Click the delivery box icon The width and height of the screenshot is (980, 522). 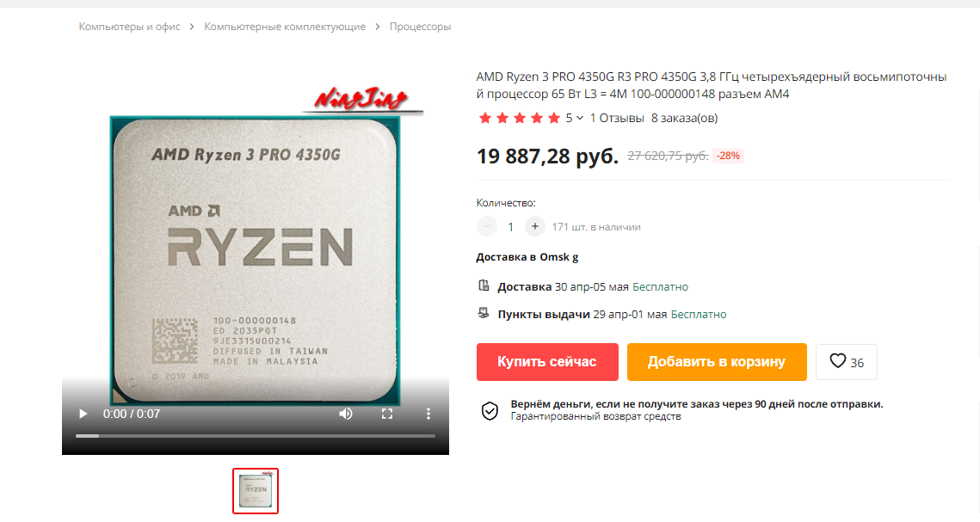click(484, 286)
